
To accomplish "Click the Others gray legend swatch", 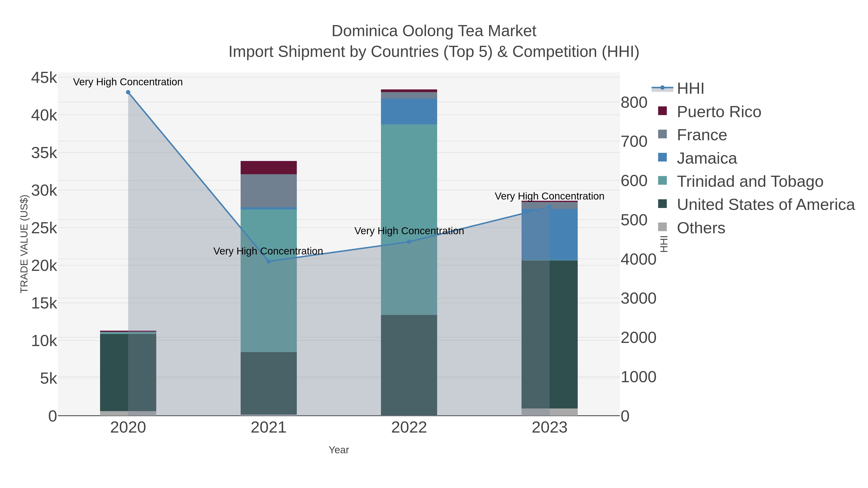I will click(663, 227).
